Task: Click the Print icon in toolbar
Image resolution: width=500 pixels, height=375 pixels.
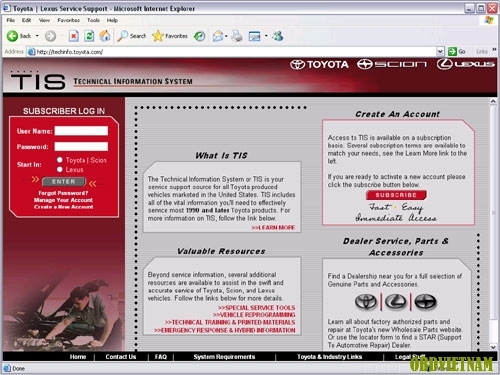Action: click(237, 36)
